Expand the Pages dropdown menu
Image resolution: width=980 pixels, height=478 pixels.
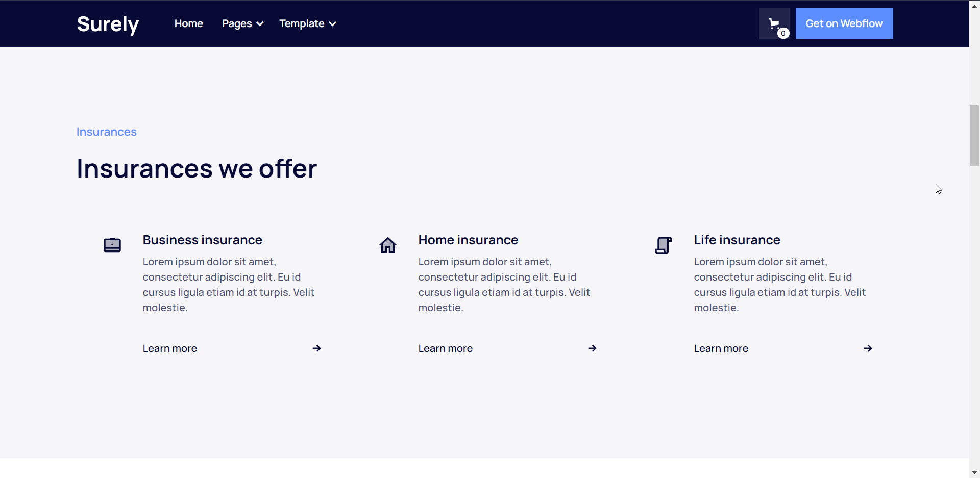(x=242, y=23)
